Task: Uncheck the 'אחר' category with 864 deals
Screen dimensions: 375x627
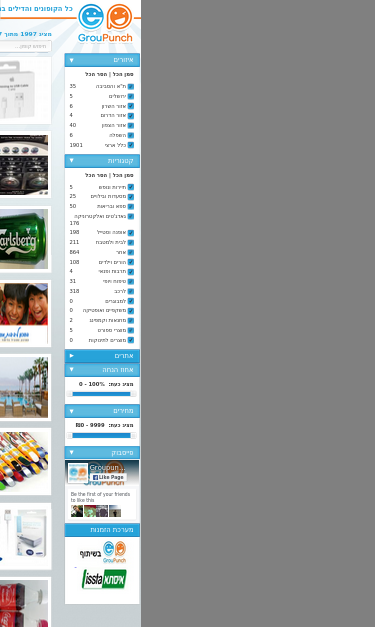Action: point(131,252)
